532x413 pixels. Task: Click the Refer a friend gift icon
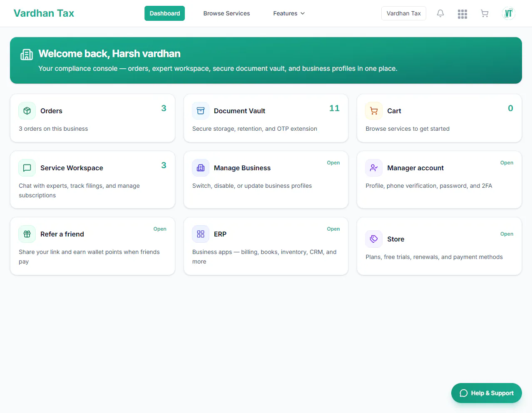[x=27, y=234]
